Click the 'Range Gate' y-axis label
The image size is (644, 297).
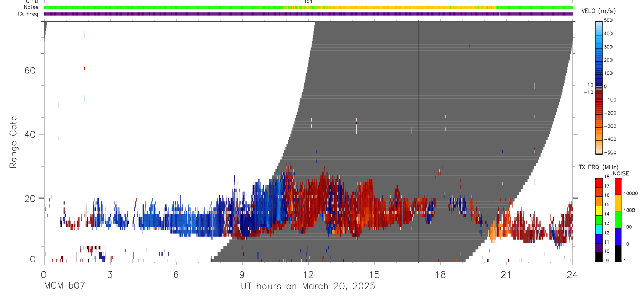[14, 141]
